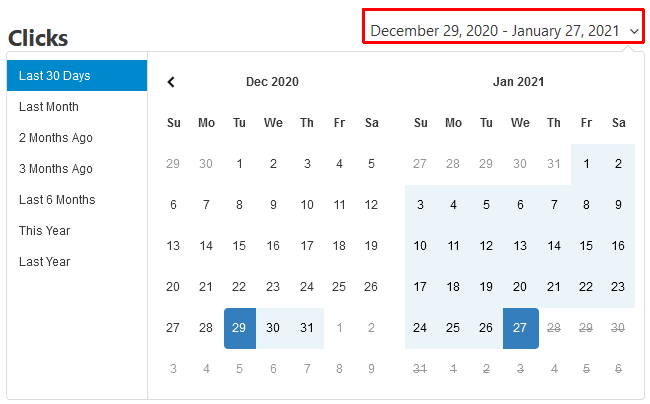
Task: Click December 8 in the calendar
Action: [x=239, y=205]
